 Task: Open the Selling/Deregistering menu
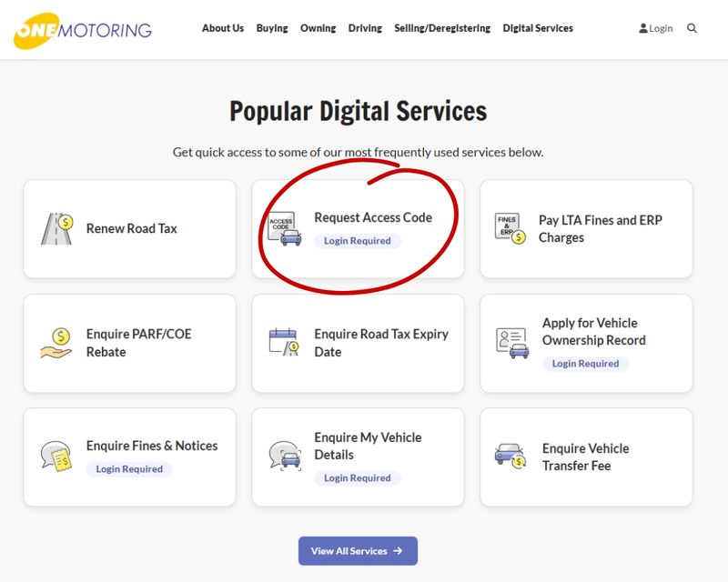click(442, 28)
